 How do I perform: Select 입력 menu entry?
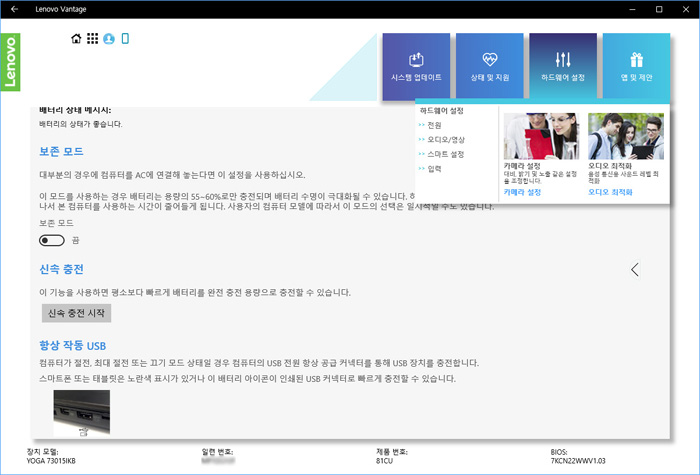[x=434, y=169]
